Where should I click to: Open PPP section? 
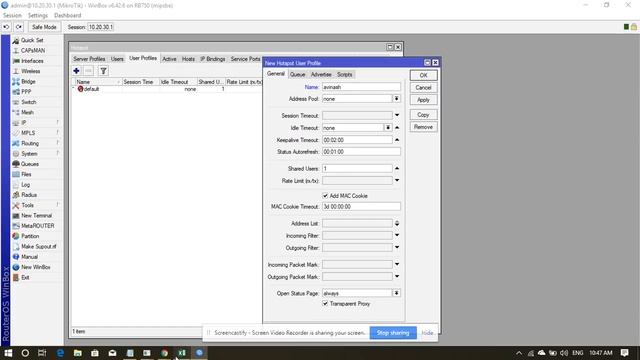26,92
